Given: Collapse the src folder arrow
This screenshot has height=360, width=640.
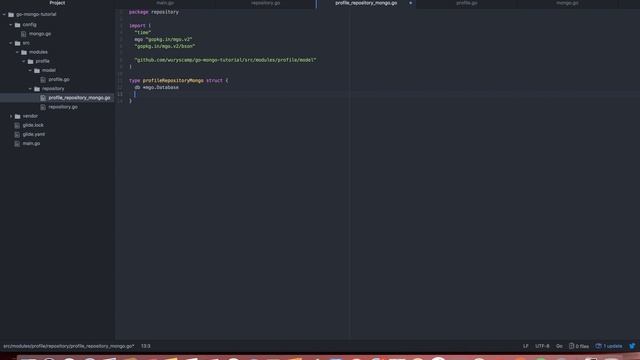Looking at the screenshot, I should pos(11,43).
